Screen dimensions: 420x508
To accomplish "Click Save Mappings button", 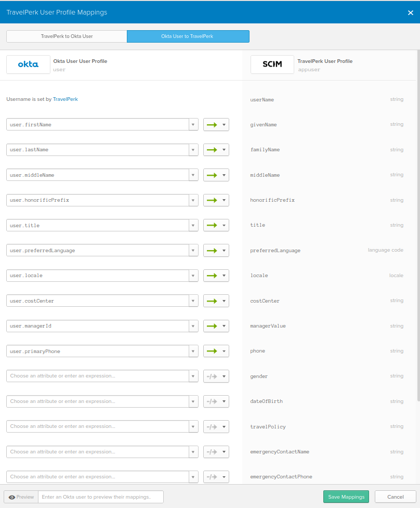I will pyautogui.click(x=346, y=497).
